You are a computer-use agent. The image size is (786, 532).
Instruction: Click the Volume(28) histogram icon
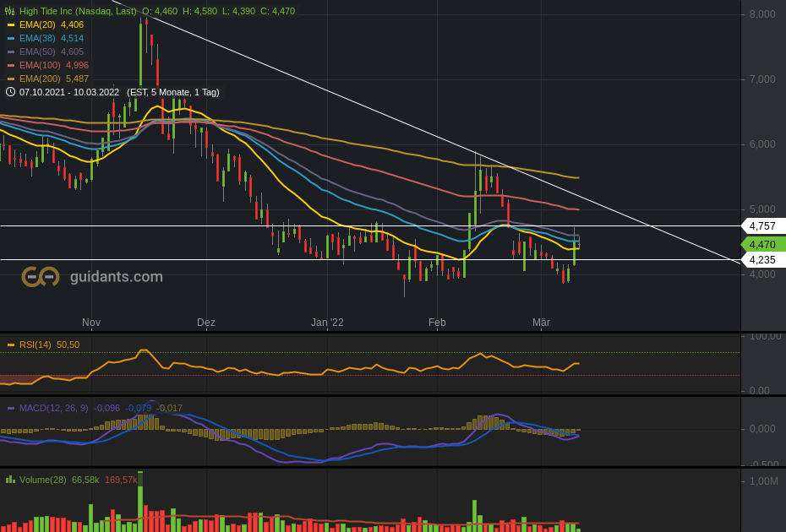[11, 480]
